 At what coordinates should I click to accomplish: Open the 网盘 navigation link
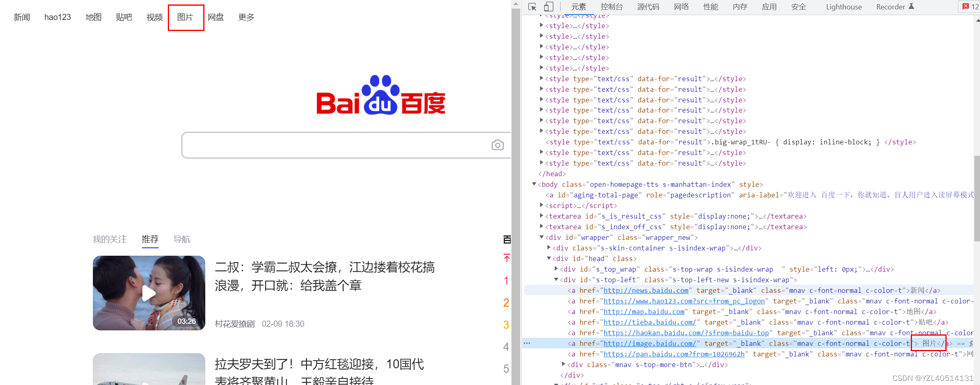pos(215,17)
